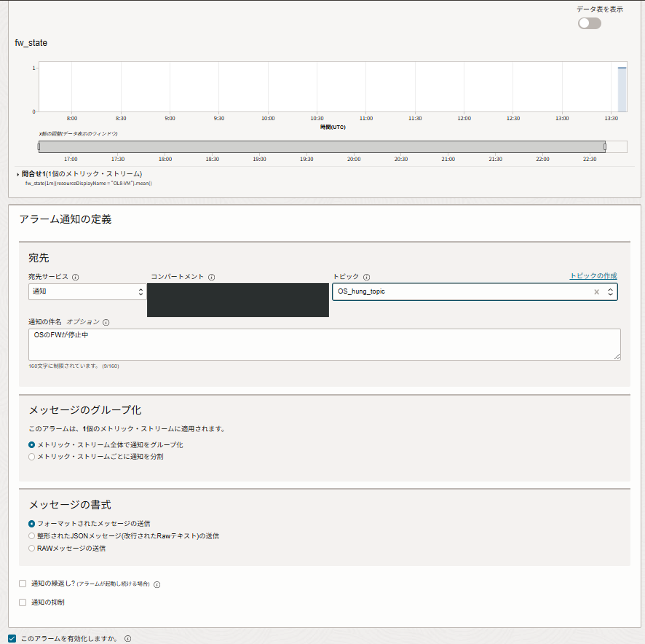Clear the OS_hung_topic selection with the X
The height and width of the screenshot is (644, 645).
point(597,292)
